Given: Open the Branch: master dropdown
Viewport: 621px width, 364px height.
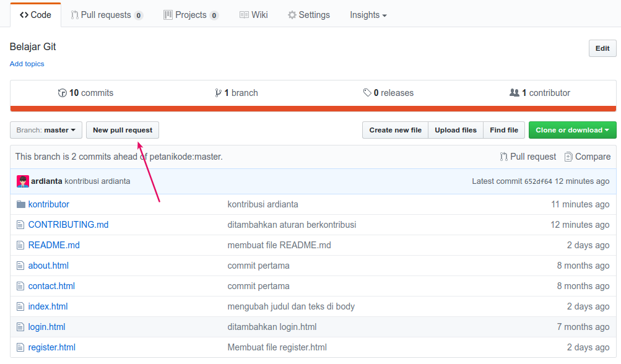Looking at the screenshot, I should tap(46, 130).
